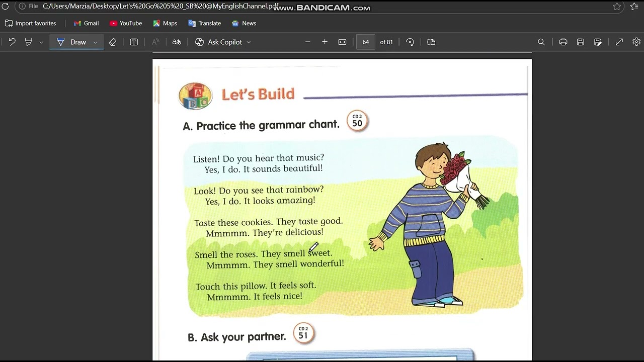Enter full screen with the expand arrows
The image size is (644, 362).
619,42
